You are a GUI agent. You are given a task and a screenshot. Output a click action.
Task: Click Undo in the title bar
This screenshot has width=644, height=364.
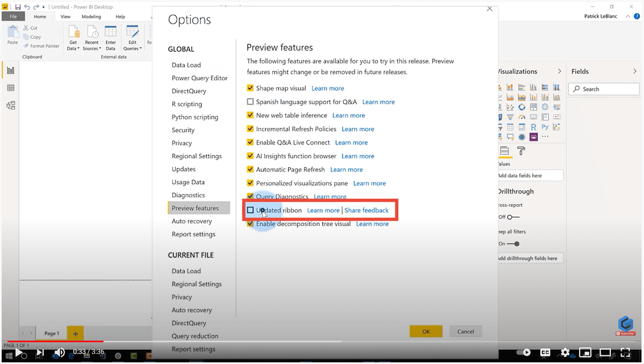pos(27,7)
